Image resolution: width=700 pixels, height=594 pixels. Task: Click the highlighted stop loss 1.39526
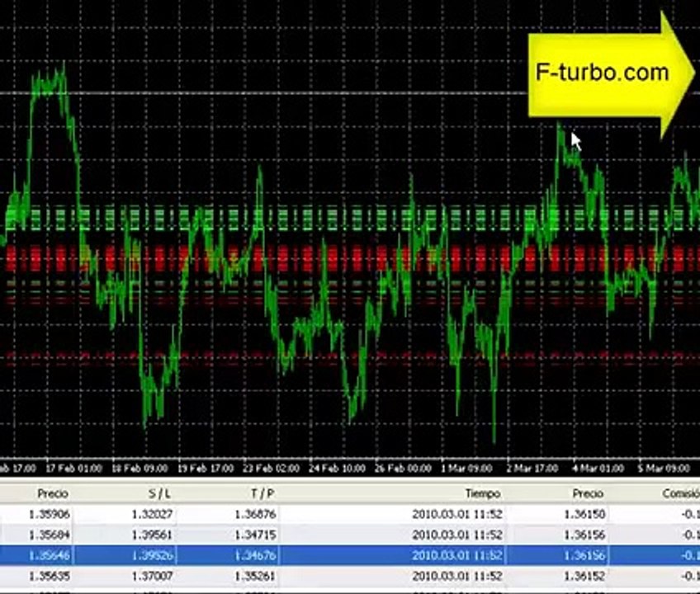tap(152, 555)
